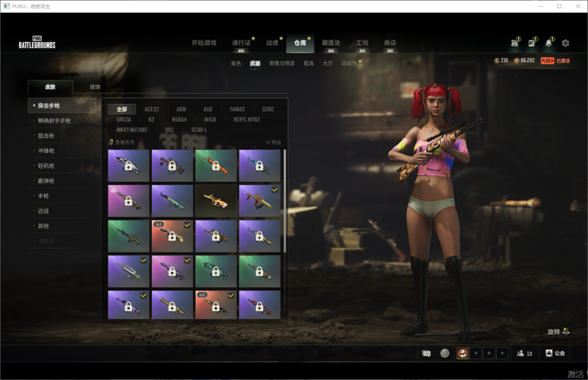Screen dimensions: 588x380
Task: Select the orange-yellow gun skin on dark tile
Action: pyautogui.click(x=216, y=201)
